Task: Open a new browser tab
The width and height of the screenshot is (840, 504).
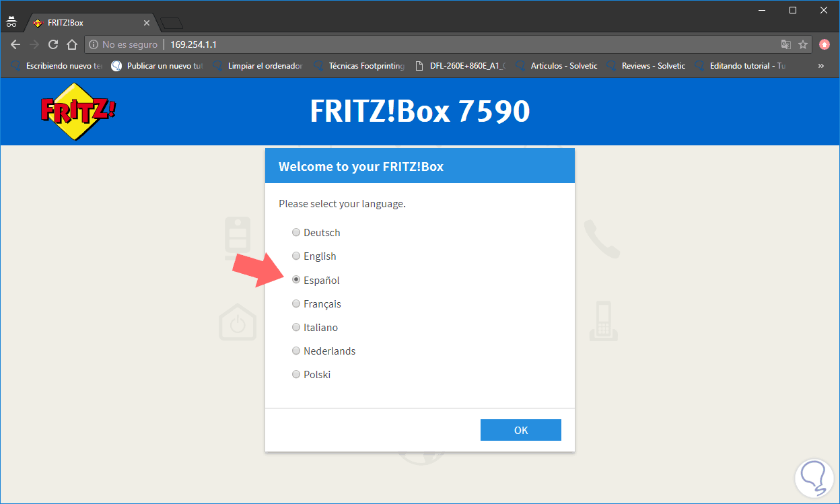Action: (172, 24)
